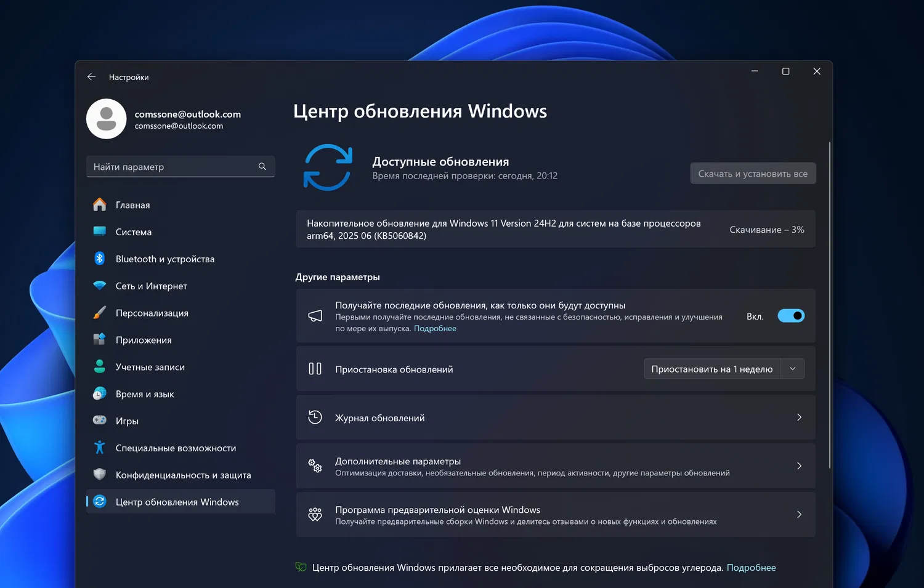Select Центр обновления Windows sidebar label

(x=177, y=502)
